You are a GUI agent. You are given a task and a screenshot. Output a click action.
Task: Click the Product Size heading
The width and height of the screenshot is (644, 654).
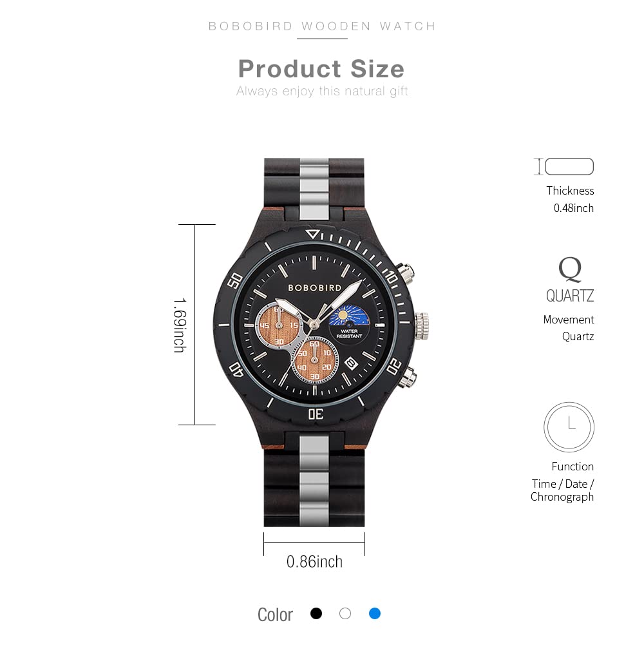click(321, 69)
